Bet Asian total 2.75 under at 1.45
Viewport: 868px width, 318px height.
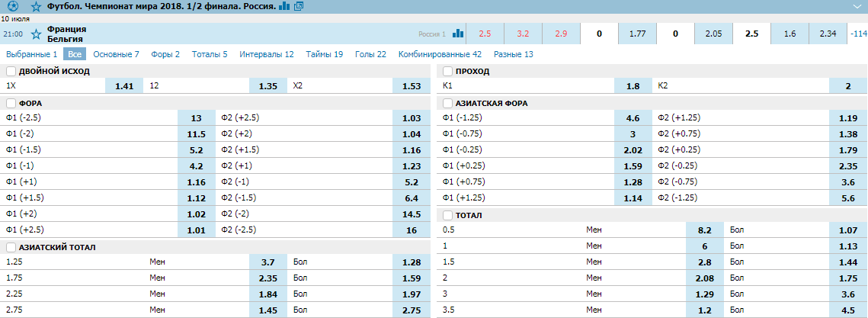pyautogui.click(x=268, y=310)
